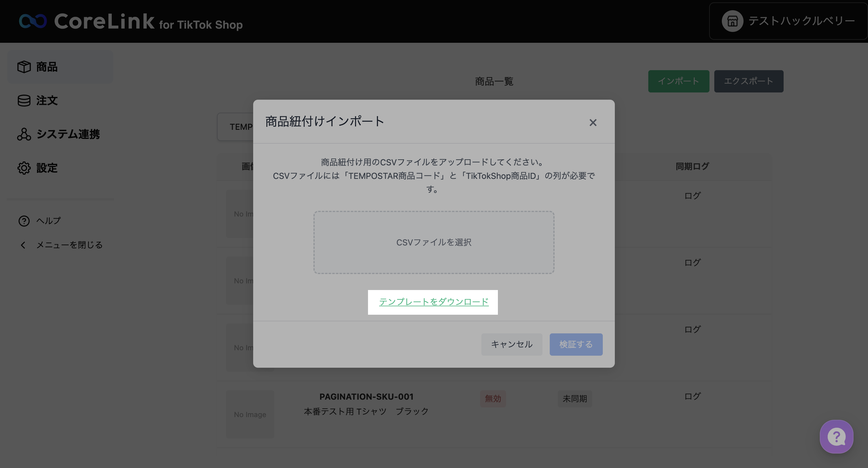Click the CSVファイルを選択 upload area

(434, 242)
